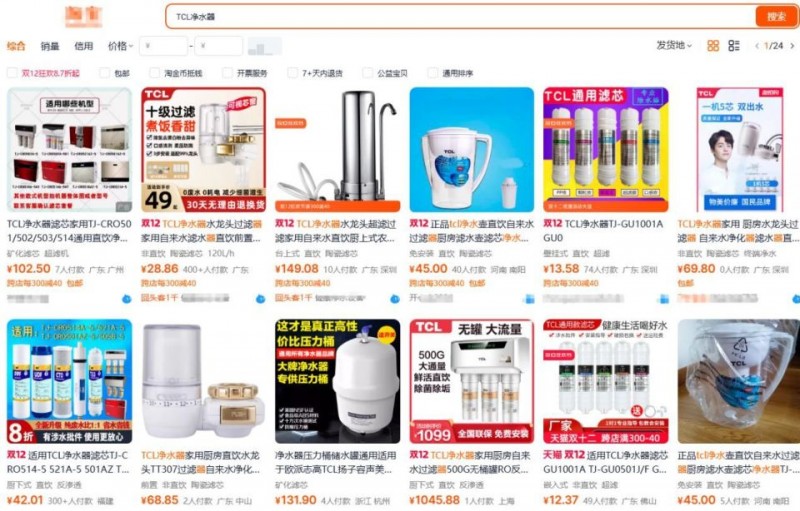Image resolution: width=800 pixels, height=511 pixels.
Task: Open chat icon under ¥149.08 product
Action: 394,299
